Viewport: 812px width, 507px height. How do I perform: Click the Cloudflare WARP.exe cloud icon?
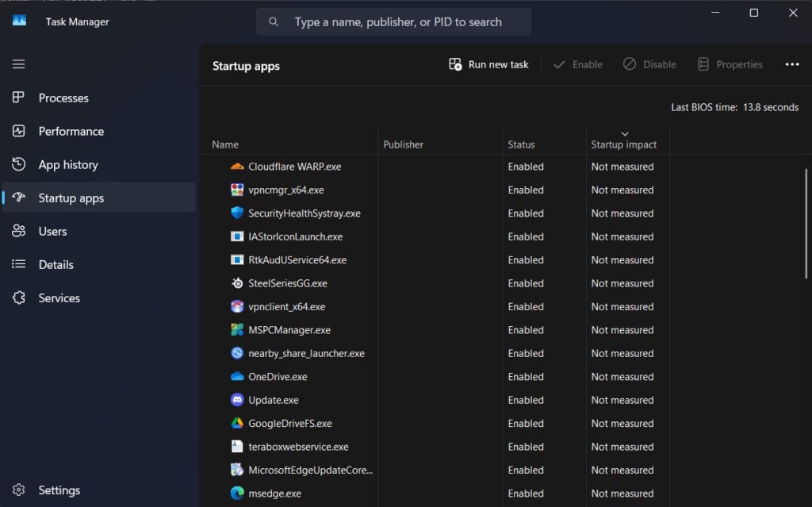(236, 167)
